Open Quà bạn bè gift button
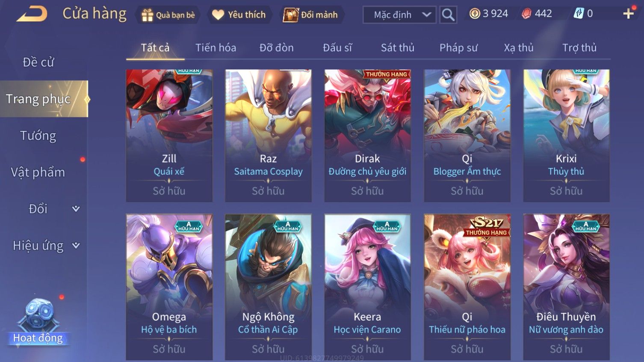This screenshot has width=644, height=362. coord(168,15)
